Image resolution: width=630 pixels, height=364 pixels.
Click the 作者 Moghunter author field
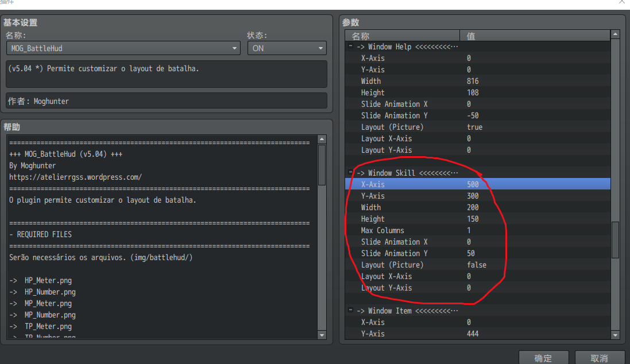pyautogui.click(x=167, y=101)
